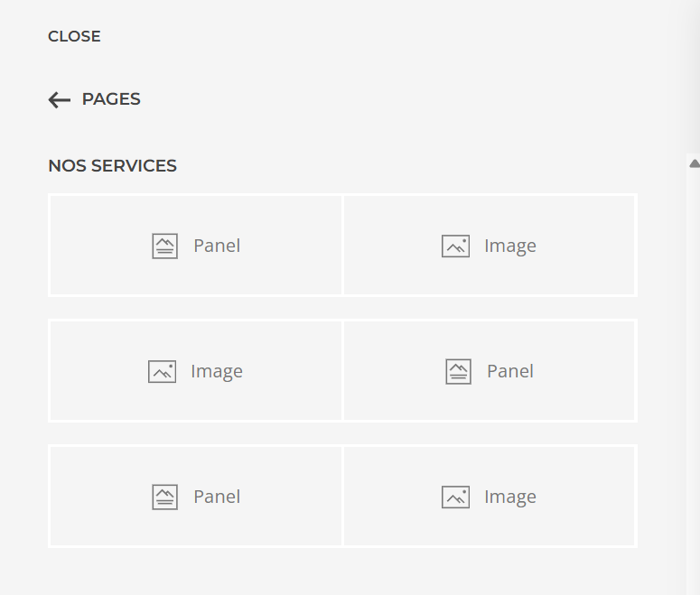Screen dimensions: 700x595
Task: Choose the third row's Panel label
Action: point(217,497)
